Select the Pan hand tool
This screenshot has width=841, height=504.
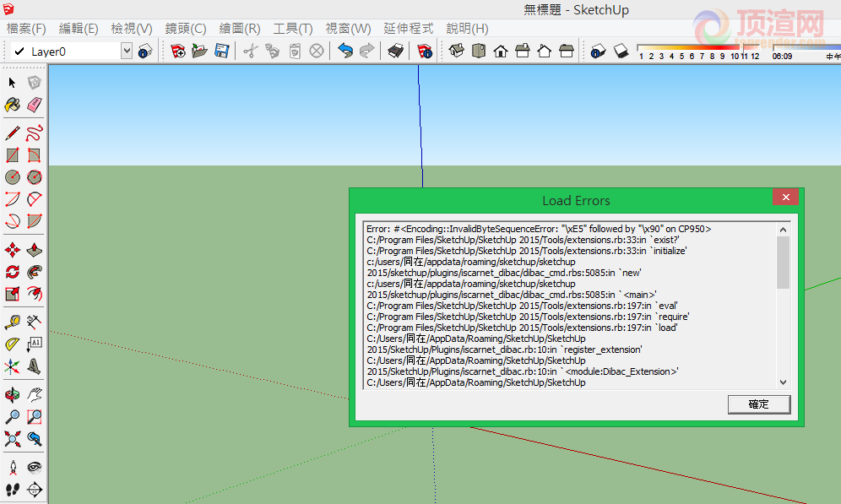coord(35,395)
